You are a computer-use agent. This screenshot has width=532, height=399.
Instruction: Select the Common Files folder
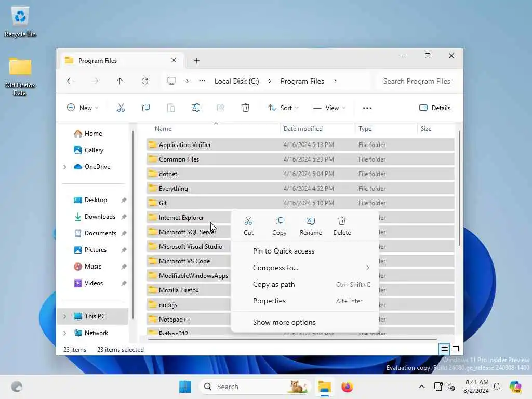[300, 159]
